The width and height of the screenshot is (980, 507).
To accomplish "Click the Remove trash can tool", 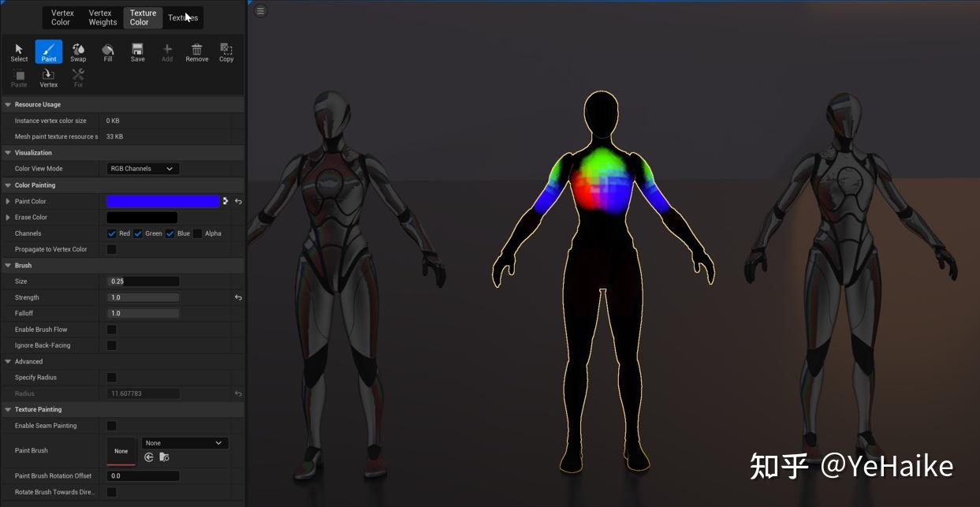I will tap(197, 52).
